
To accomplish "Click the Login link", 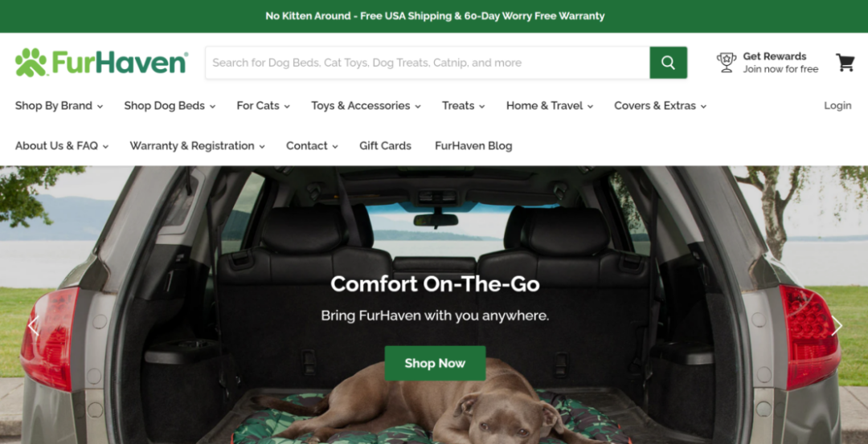I will point(837,106).
